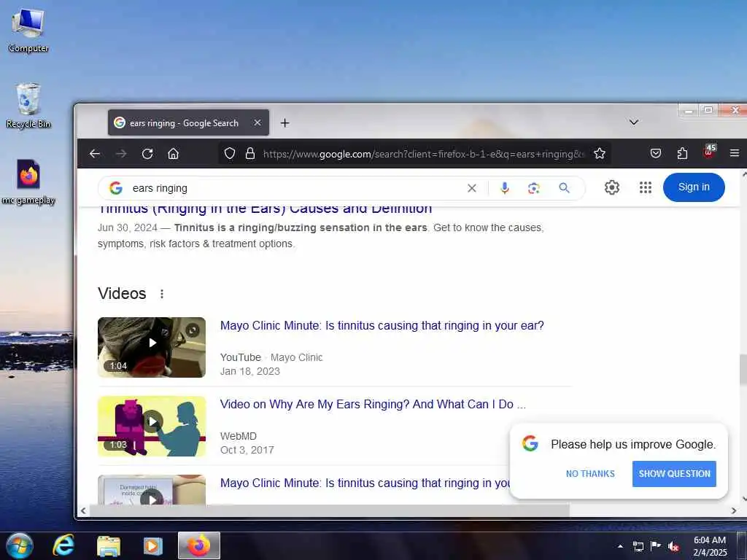The height and width of the screenshot is (560, 747).
Task: Open Action Center flag in tray
Action: (x=656, y=546)
